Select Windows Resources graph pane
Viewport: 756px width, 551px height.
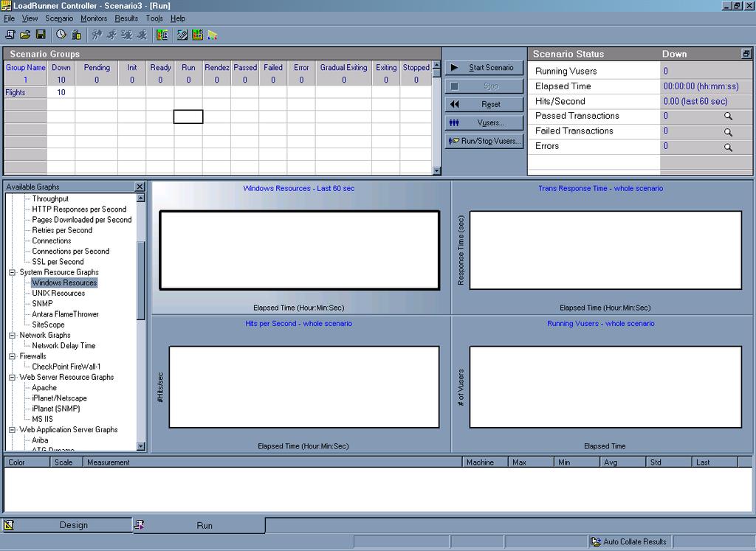[301, 248]
